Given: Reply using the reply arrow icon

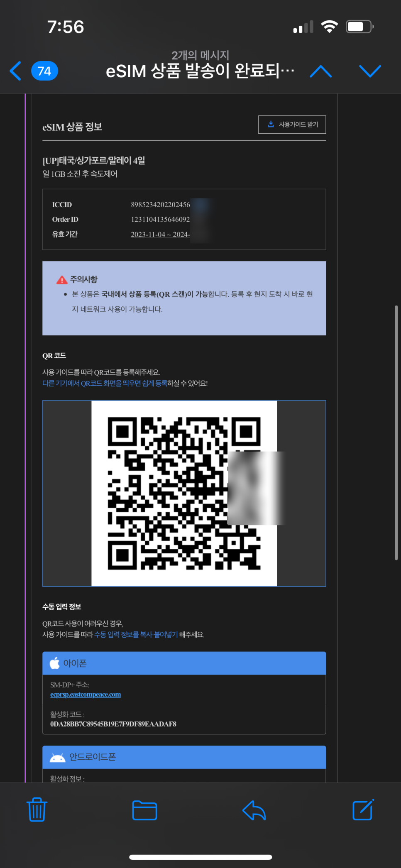Looking at the screenshot, I should click(x=254, y=810).
